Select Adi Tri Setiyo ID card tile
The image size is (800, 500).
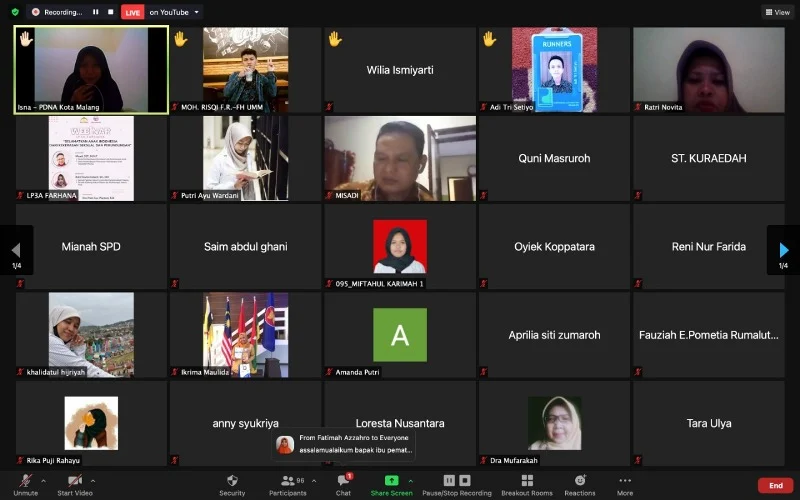554,70
